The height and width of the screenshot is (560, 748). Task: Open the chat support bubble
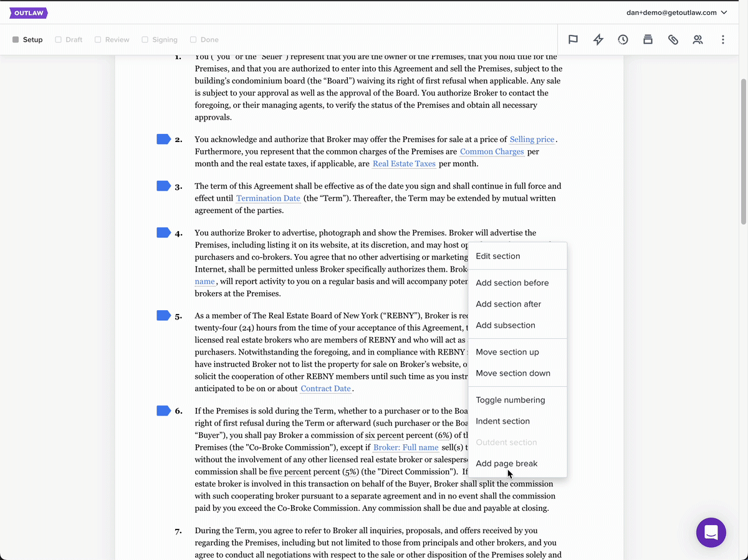tap(711, 533)
